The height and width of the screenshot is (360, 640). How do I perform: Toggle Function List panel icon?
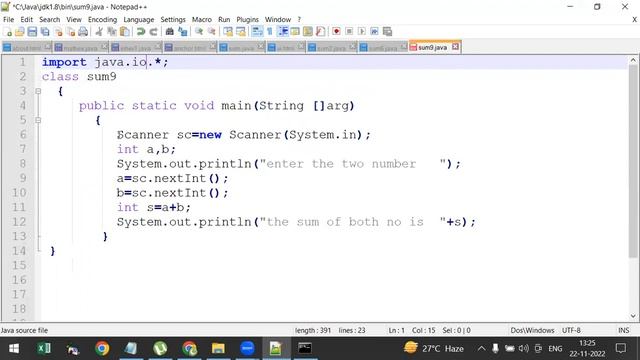click(320, 31)
